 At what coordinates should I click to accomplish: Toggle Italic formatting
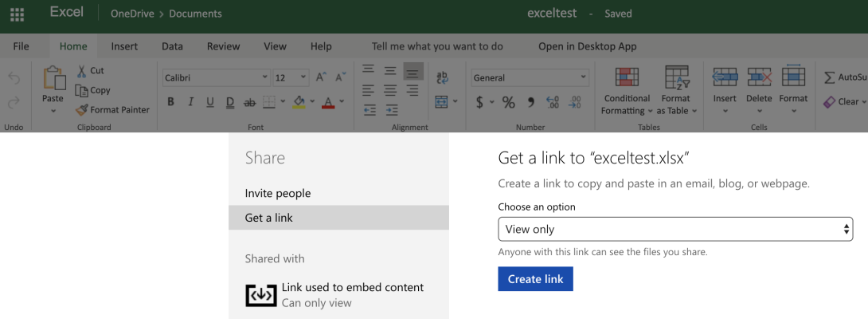coord(190,102)
